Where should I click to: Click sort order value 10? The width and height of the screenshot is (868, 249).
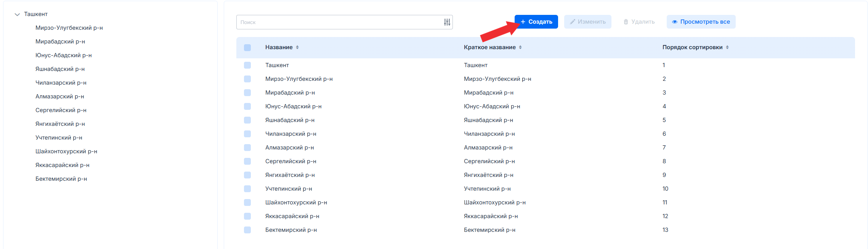[x=665, y=189]
